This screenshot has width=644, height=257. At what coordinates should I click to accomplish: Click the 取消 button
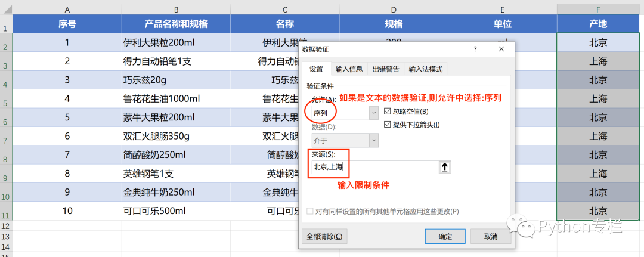(491, 237)
